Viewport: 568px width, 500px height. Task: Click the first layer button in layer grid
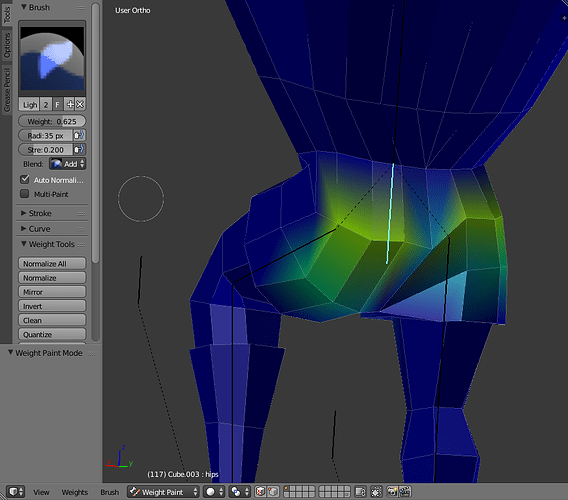tap(287, 489)
